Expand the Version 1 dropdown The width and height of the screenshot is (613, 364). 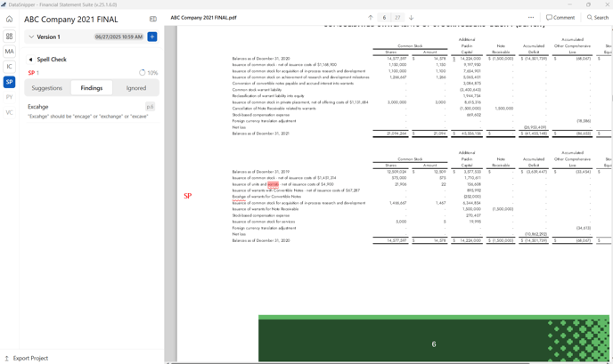pos(31,36)
